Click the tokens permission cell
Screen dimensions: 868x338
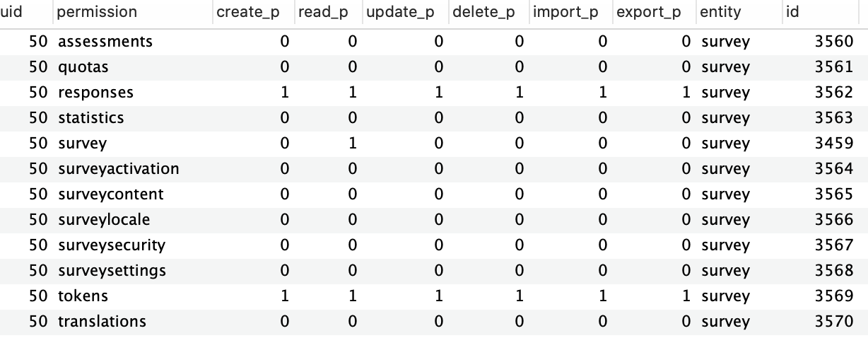[83, 296]
